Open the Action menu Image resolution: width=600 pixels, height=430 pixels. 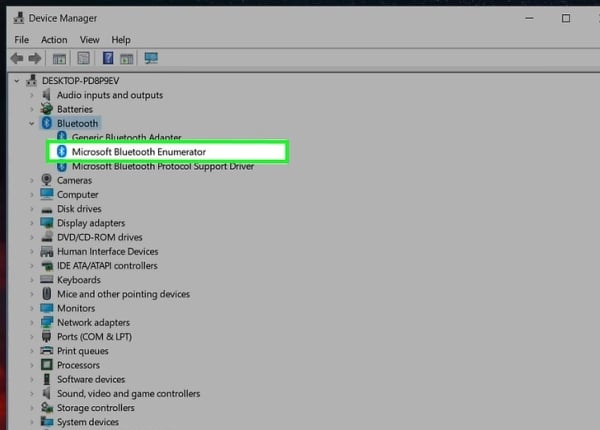54,40
